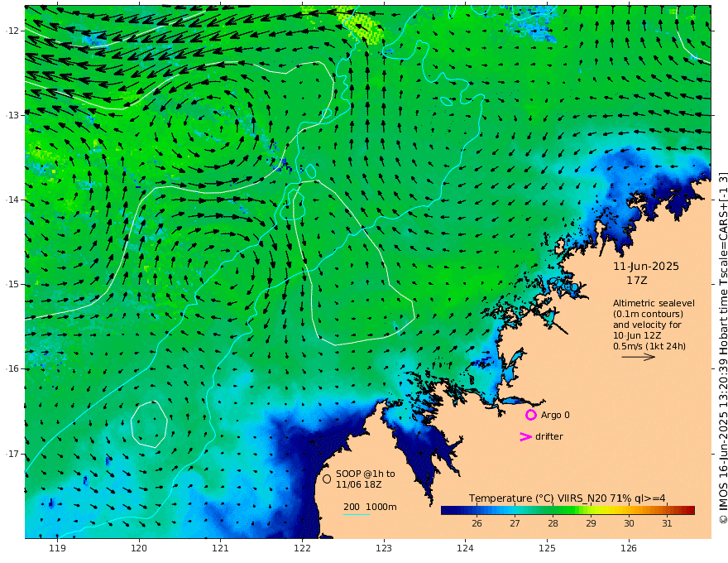The width and height of the screenshot is (728, 563).
Task: Click the latitude label -15
Action: coord(12,284)
